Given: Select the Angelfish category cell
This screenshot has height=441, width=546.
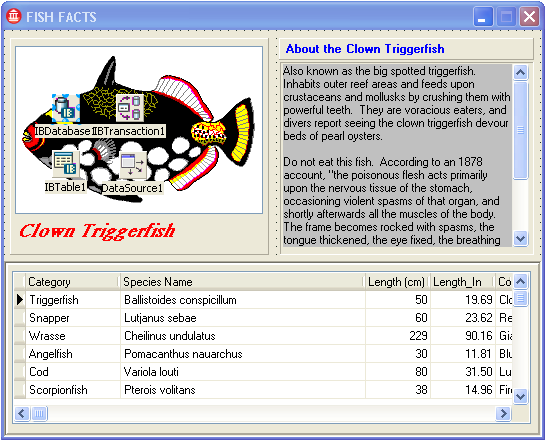Looking at the screenshot, I should click(x=73, y=354).
